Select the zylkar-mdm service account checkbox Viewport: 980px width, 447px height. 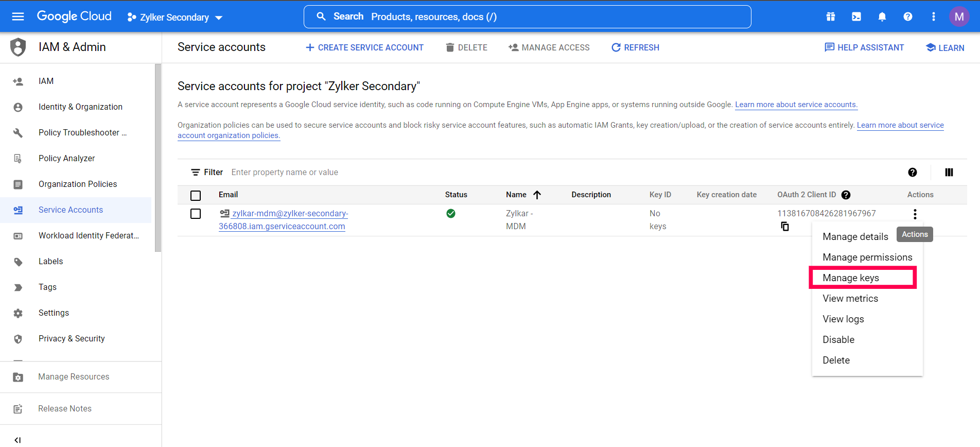pyautogui.click(x=196, y=214)
